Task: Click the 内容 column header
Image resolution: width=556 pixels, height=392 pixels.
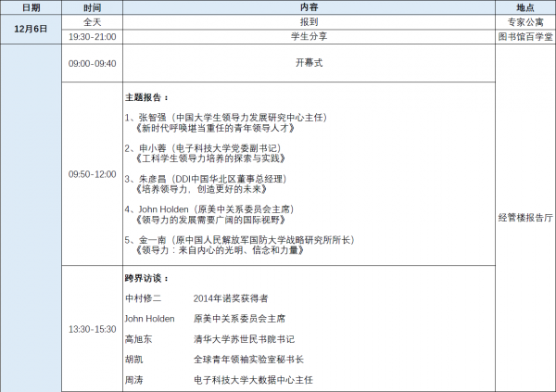Action: (x=309, y=6)
